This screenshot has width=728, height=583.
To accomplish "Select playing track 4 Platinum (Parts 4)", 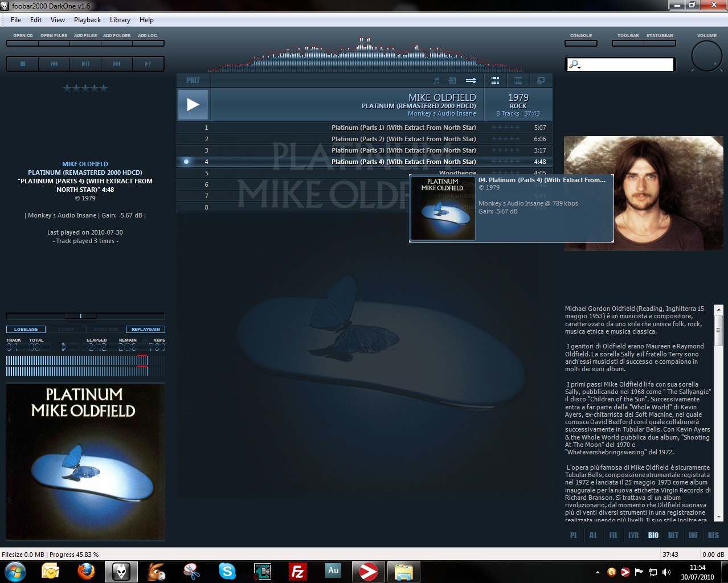I will pos(365,162).
